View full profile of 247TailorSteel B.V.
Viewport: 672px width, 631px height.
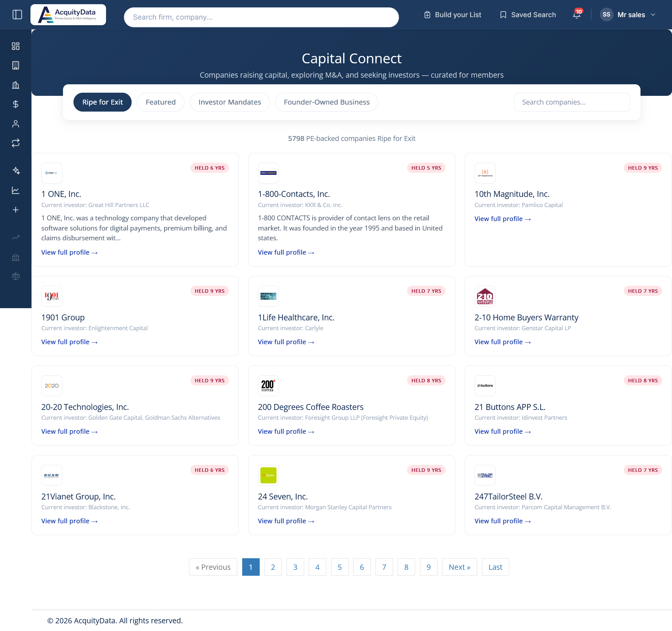pyautogui.click(x=503, y=521)
